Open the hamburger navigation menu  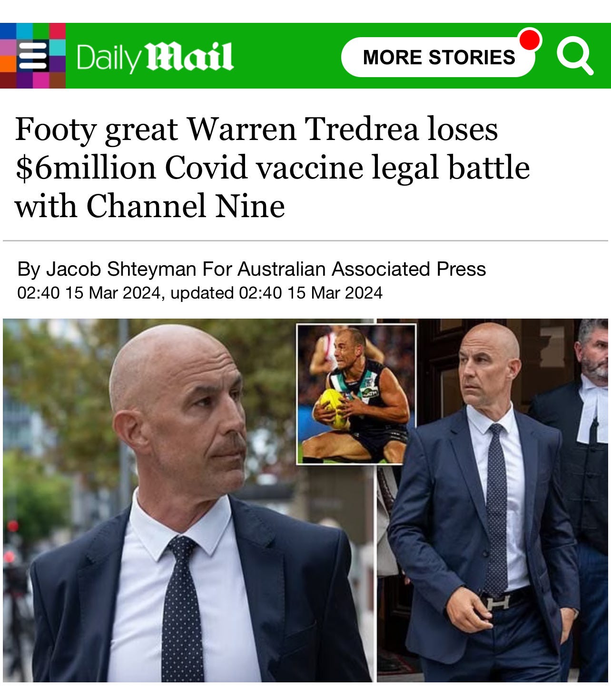[33, 56]
